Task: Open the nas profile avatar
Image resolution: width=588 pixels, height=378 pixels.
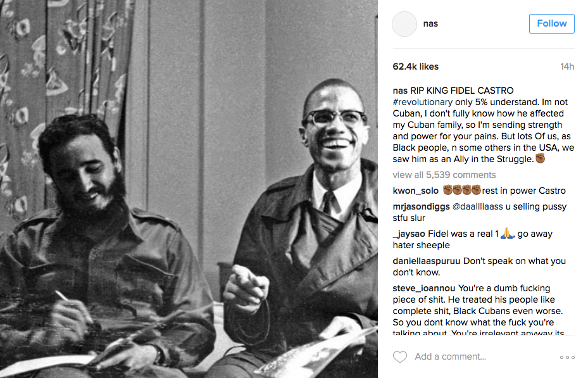Action: [x=404, y=24]
